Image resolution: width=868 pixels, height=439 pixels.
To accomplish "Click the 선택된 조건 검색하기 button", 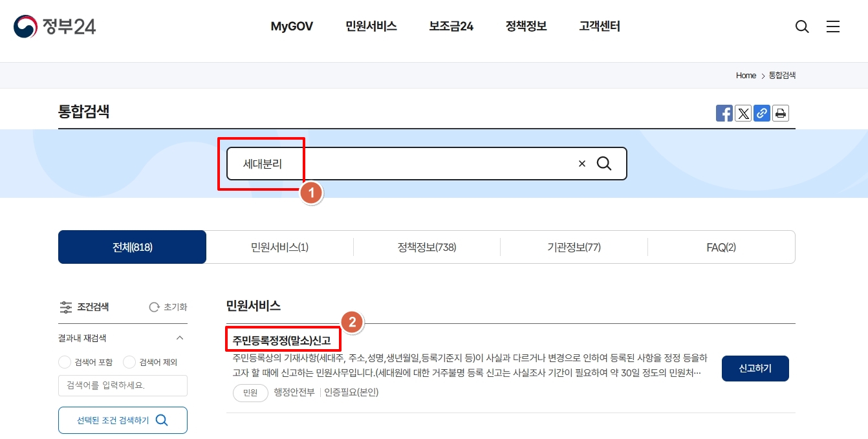I will tap(122, 420).
